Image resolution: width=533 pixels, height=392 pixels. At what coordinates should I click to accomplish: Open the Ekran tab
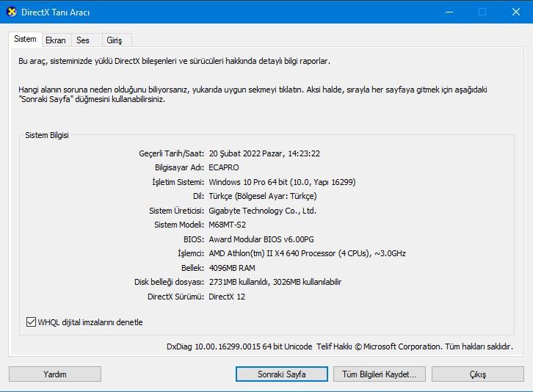coord(56,40)
